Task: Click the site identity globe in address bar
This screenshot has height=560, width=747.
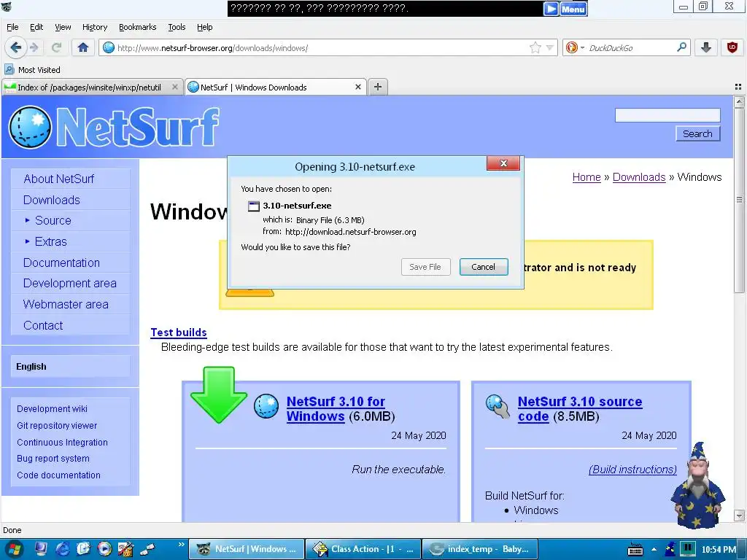Action: pos(109,47)
